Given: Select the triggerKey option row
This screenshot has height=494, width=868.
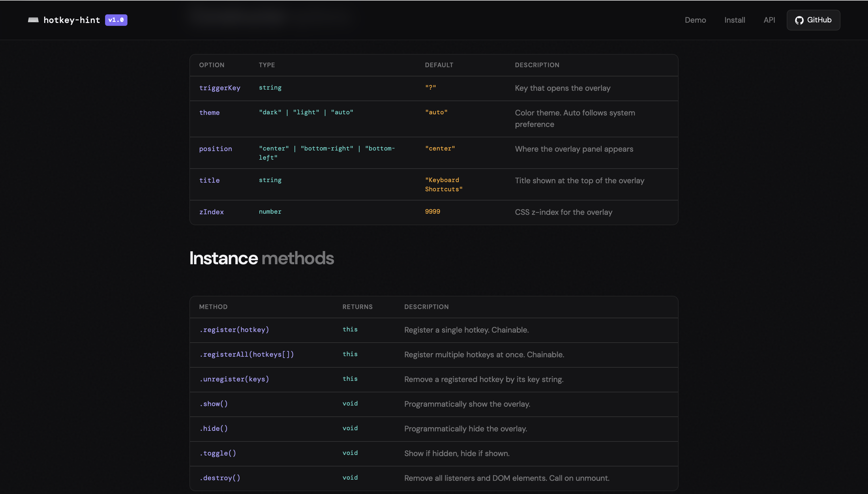Looking at the screenshot, I should tap(220, 88).
